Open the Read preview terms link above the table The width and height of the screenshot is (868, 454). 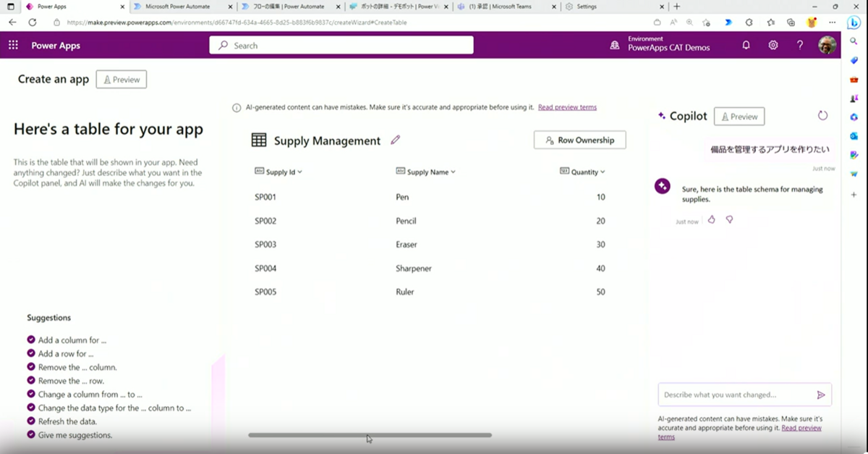pos(567,107)
